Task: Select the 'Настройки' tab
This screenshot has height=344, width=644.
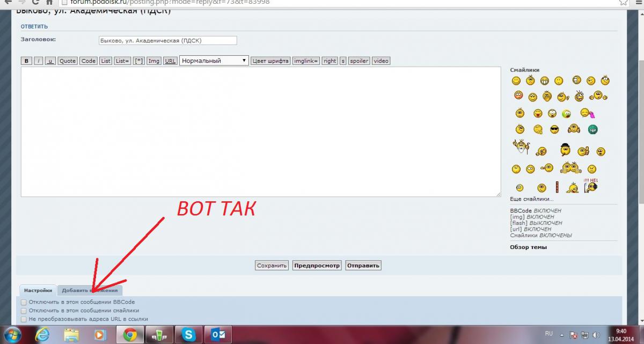Action: pos(38,290)
